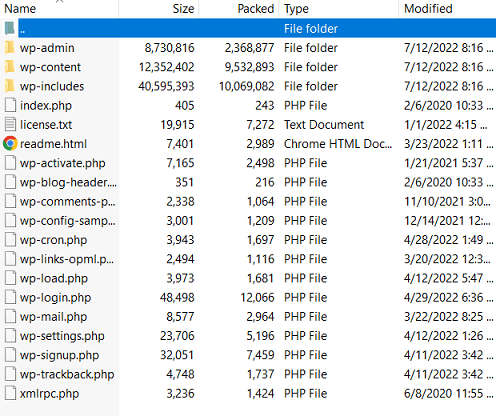Image resolution: width=496 pixels, height=416 pixels.
Task: Select the license.txt file name
Action: pyautogui.click(x=46, y=125)
